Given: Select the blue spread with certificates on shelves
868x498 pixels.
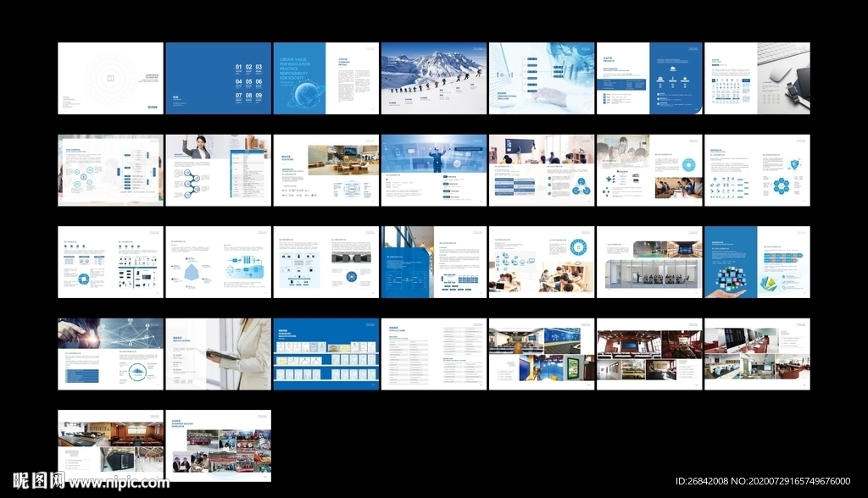Looking at the screenshot, I should (326, 353).
